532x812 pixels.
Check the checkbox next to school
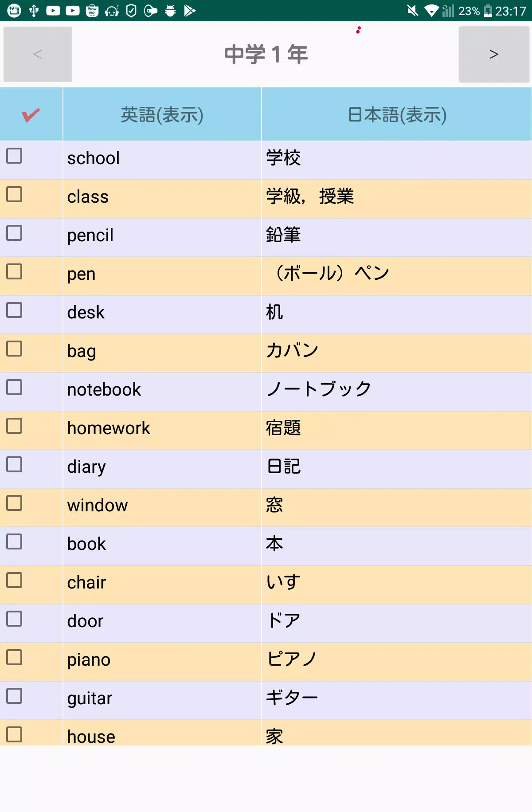(15, 155)
